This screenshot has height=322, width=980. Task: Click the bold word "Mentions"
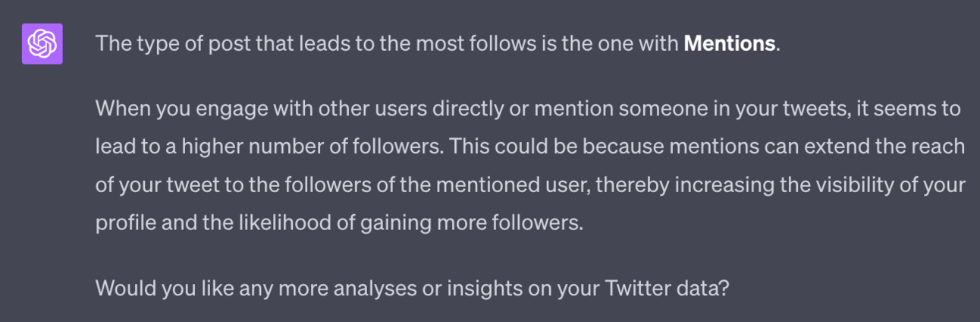[729, 44]
